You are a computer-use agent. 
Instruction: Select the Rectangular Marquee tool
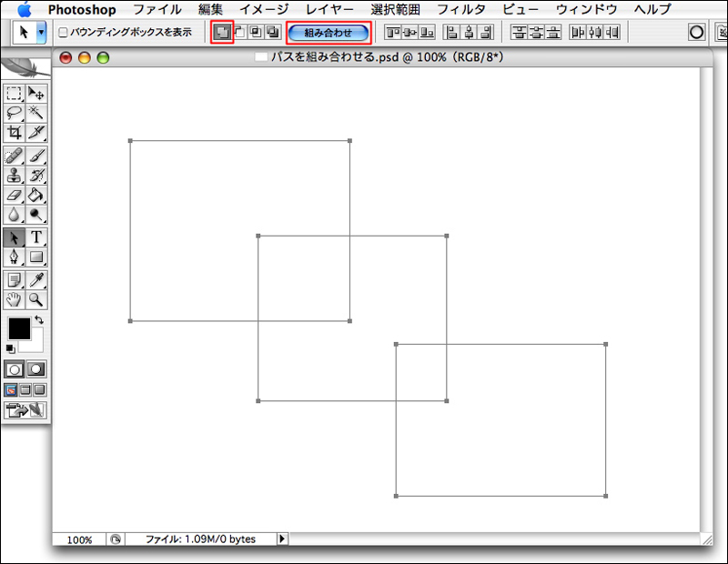click(x=15, y=93)
